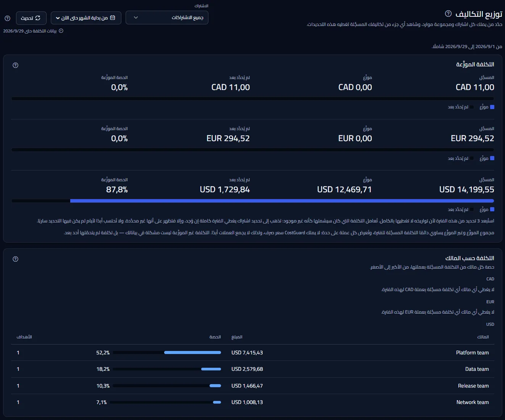Click the 87,8% allocated share value
This screenshot has height=420, width=505.
coord(117,190)
